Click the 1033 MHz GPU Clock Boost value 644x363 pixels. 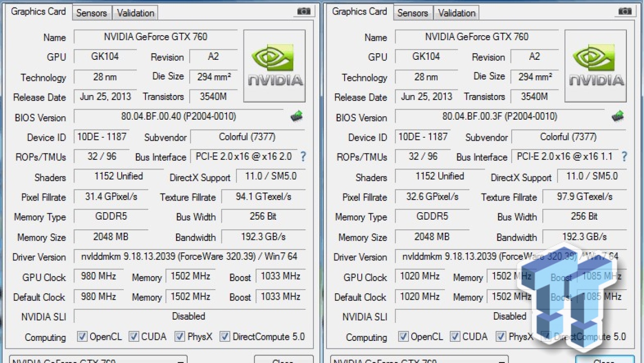tap(280, 276)
